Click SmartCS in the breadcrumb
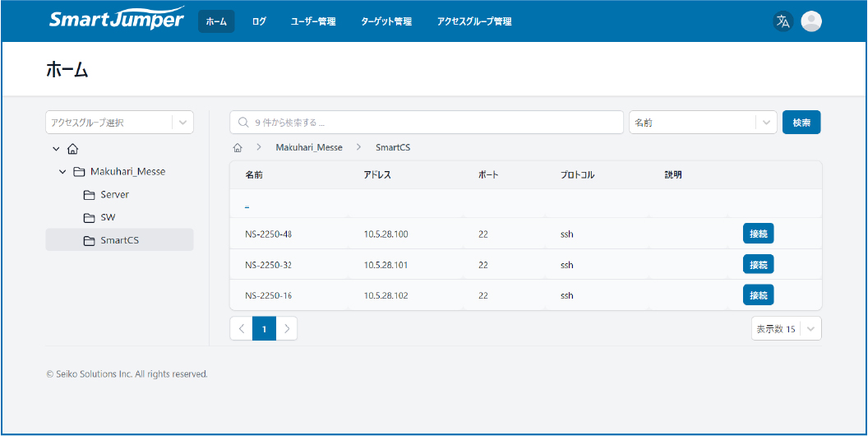The width and height of the screenshot is (868, 436). click(392, 148)
